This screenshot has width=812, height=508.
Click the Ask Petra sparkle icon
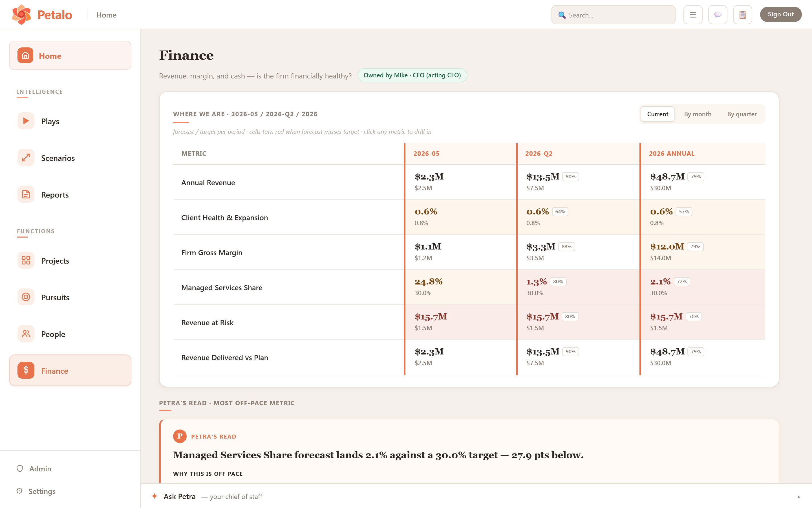[x=155, y=496]
